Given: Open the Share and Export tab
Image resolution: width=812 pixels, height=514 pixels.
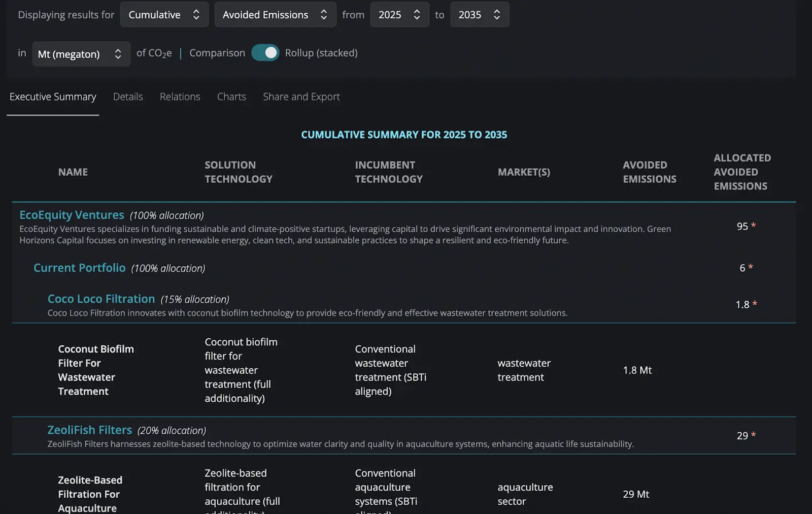Looking at the screenshot, I should (x=301, y=97).
